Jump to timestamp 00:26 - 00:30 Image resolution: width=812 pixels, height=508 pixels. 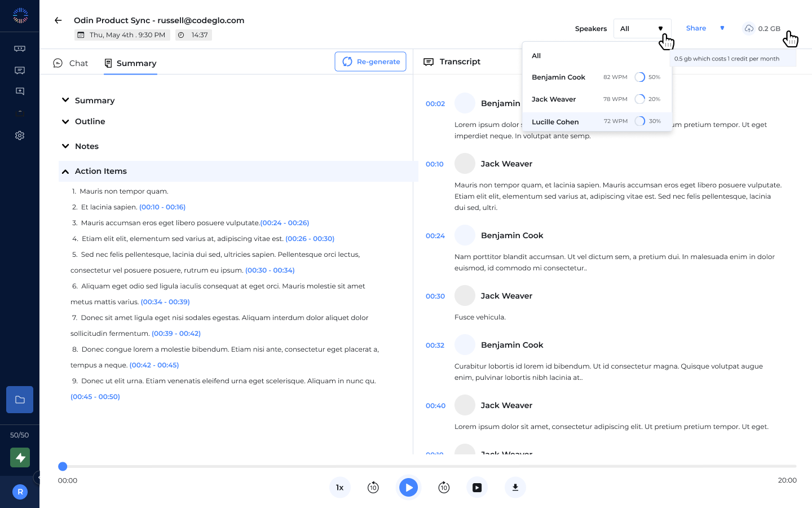pyautogui.click(x=310, y=239)
